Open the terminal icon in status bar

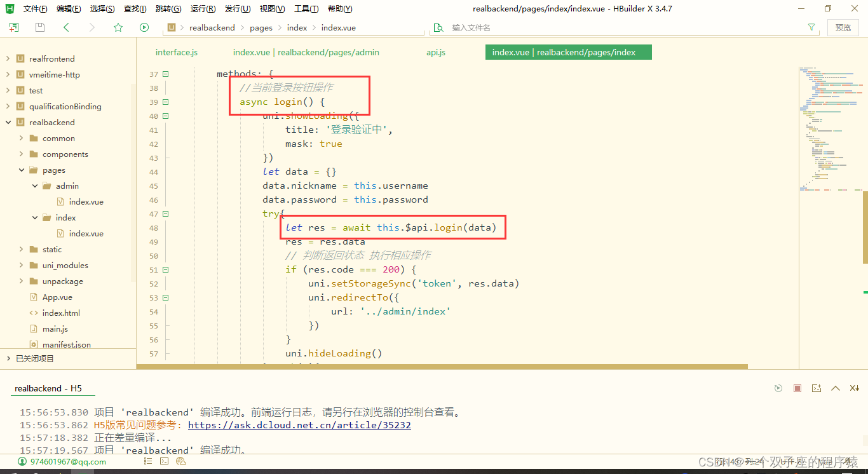tap(165, 461)
